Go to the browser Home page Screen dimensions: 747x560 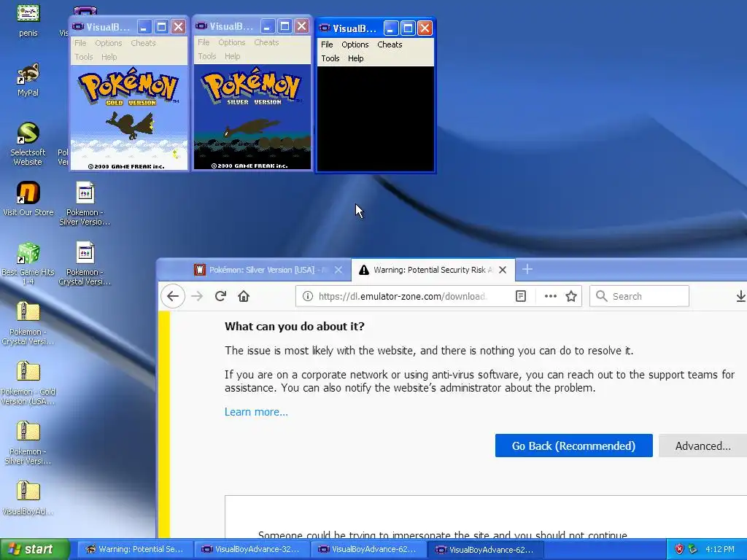click(244, 296)
